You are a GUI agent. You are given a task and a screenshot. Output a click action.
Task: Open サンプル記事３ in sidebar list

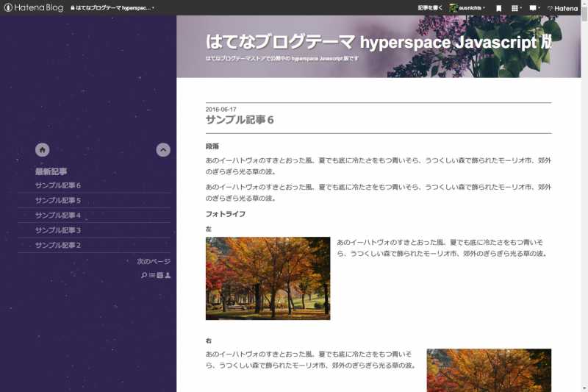point(58,230)
